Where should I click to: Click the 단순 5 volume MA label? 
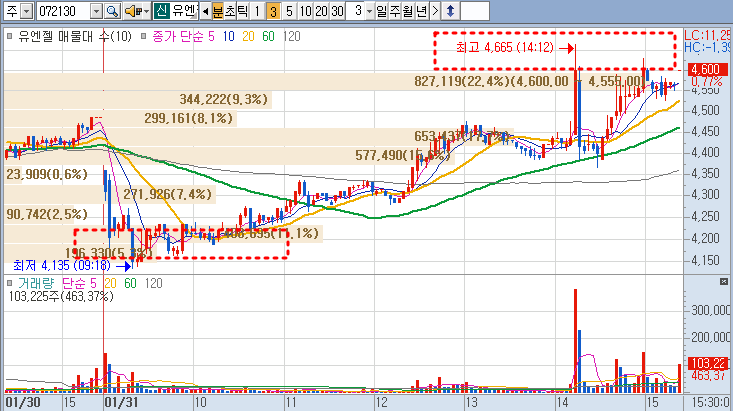pos(79,283)
